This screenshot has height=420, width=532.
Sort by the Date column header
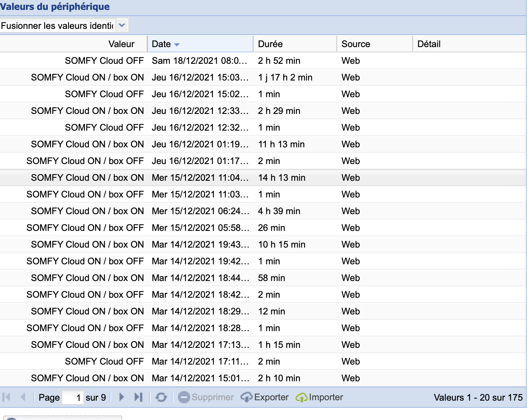(200, 44)
